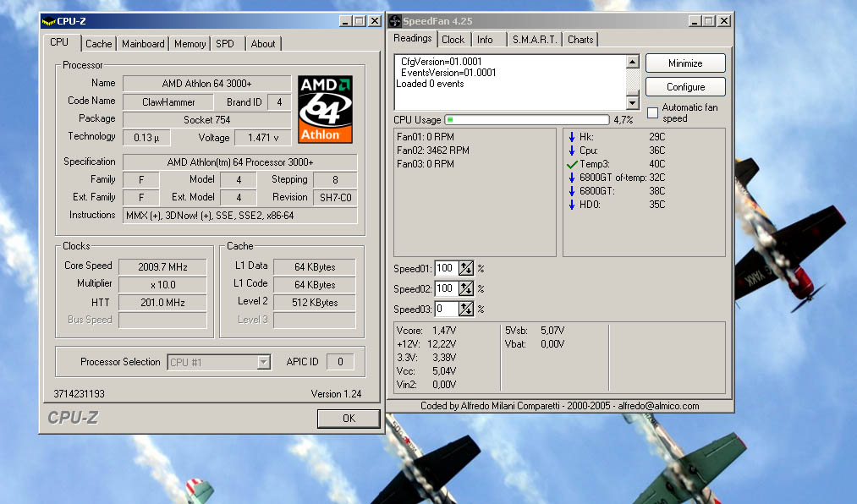857x504 pixels.
Task: Click the Speed03 value field
Action: pyautogui.click(x=447, y=309)
